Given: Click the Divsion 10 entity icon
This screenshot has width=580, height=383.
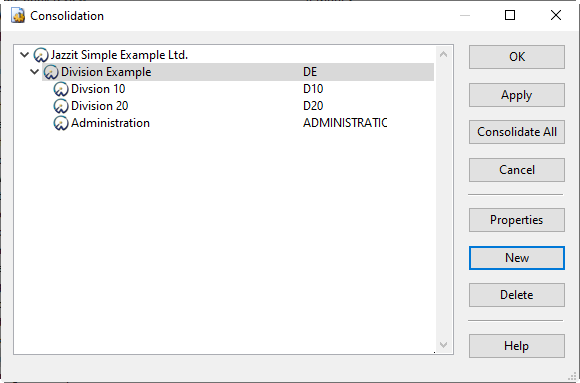Looking at the screenshot, I should pos(61,89).
